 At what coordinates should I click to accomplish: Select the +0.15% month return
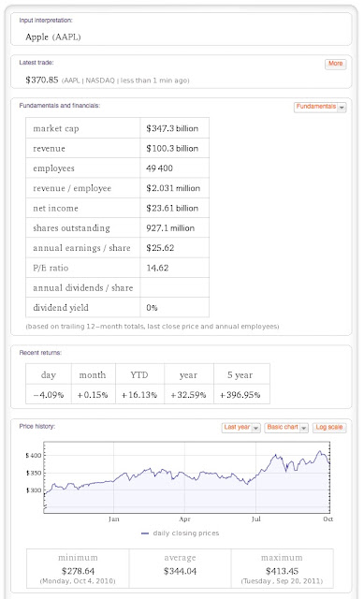tap(93, 395)
